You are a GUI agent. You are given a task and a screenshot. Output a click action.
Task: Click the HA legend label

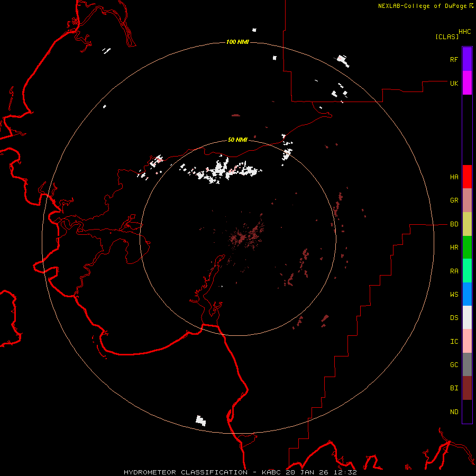(454, 177)
